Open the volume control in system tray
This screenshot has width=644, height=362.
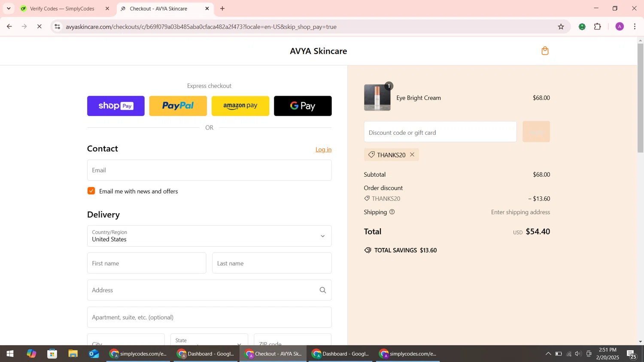pyautogui.click(x=578, y=354)
